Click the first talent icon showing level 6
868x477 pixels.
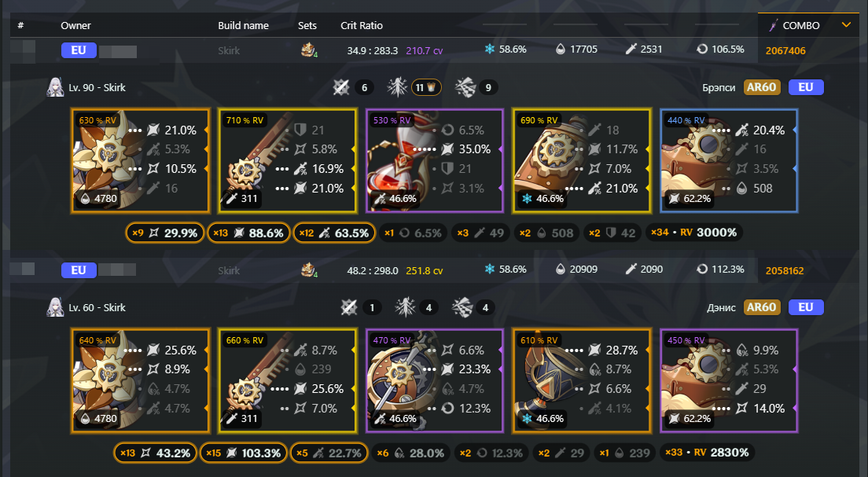click(341, 87)
